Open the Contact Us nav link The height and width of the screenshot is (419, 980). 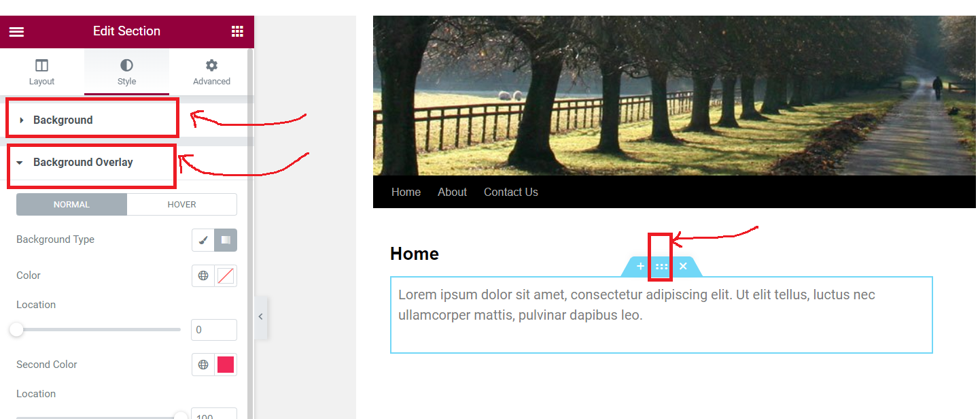[511, 192]
